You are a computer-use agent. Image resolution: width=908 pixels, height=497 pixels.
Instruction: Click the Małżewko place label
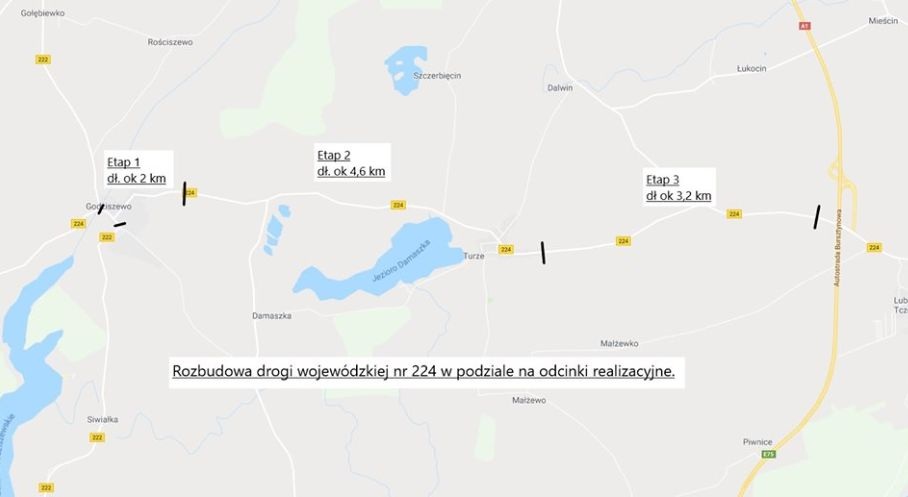[x=619, y=343]
